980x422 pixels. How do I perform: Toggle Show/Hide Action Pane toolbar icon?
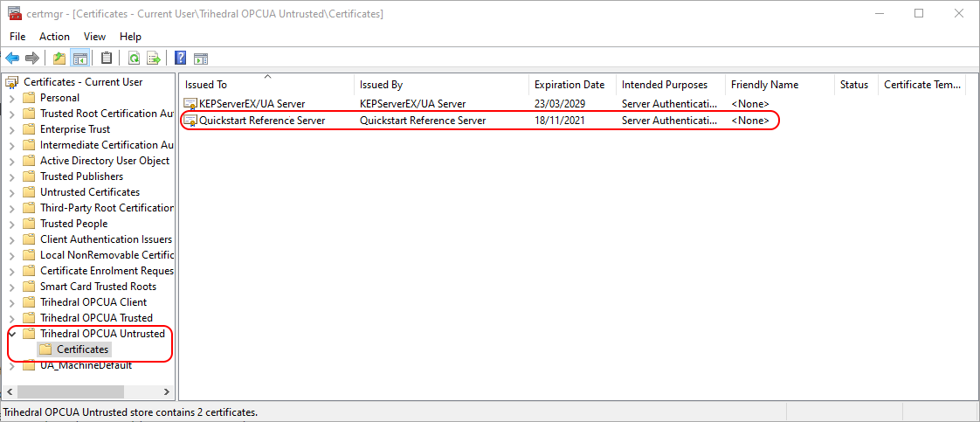point(201,59)
